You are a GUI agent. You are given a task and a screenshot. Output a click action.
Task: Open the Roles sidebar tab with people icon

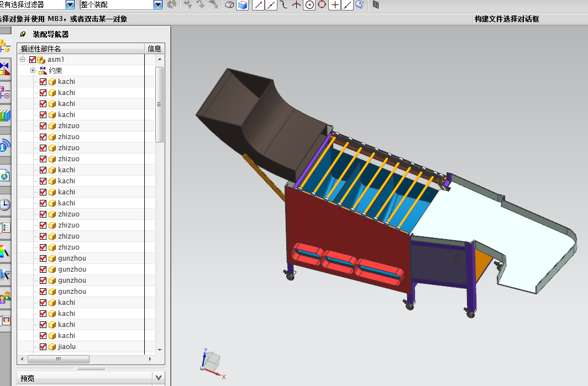[x=4, y=298]
